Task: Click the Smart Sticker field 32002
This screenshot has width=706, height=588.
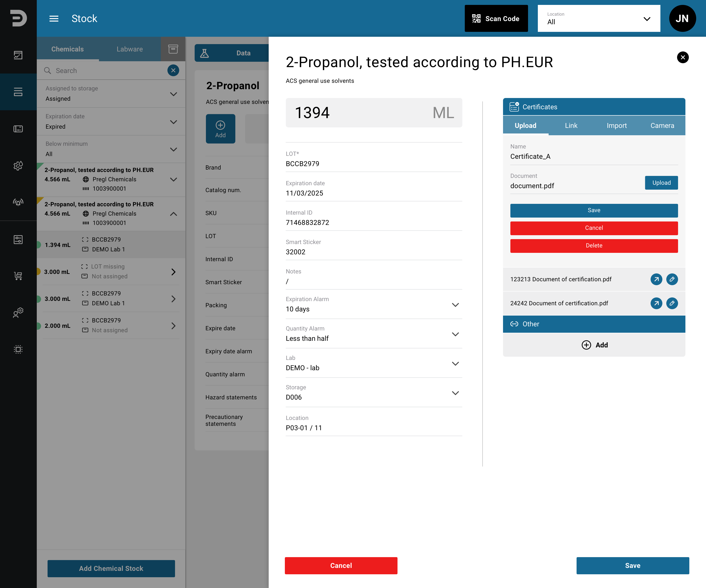Action: (374, 248)
